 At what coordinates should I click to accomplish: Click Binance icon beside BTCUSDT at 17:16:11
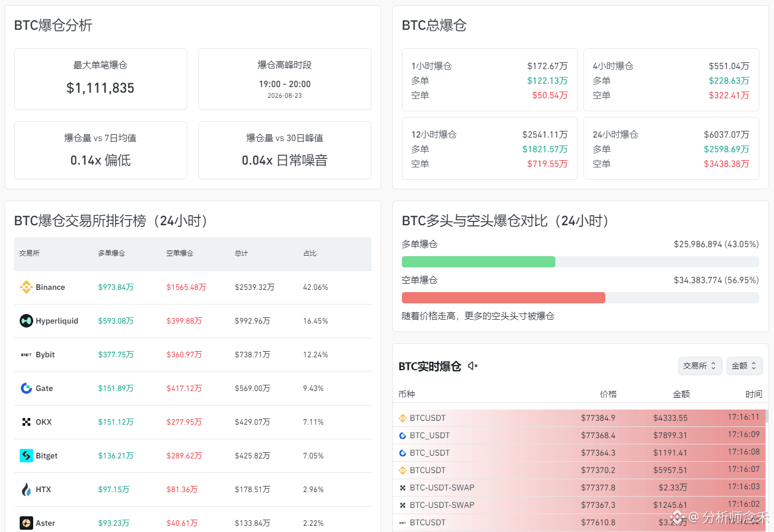pos(402,418)
